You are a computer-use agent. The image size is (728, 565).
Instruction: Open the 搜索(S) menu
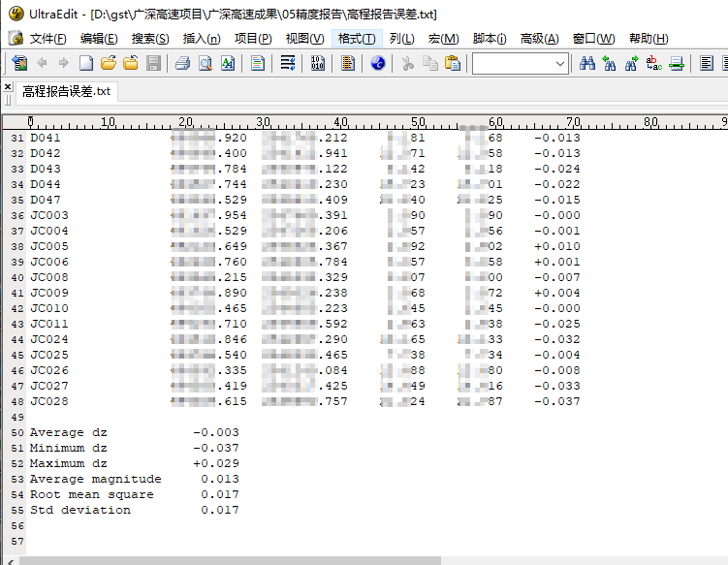[150, 39]
